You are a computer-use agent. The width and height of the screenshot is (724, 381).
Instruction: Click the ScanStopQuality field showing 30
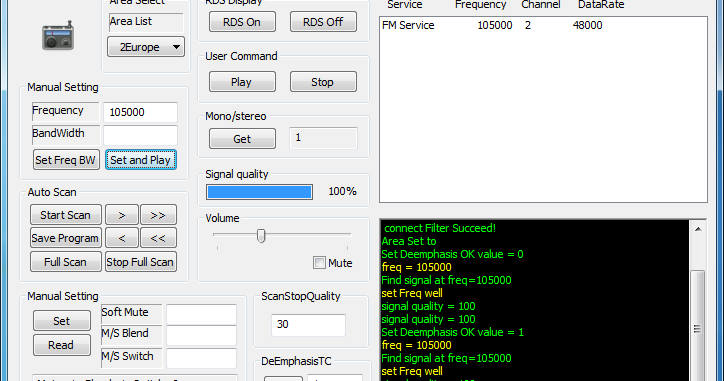308,325
